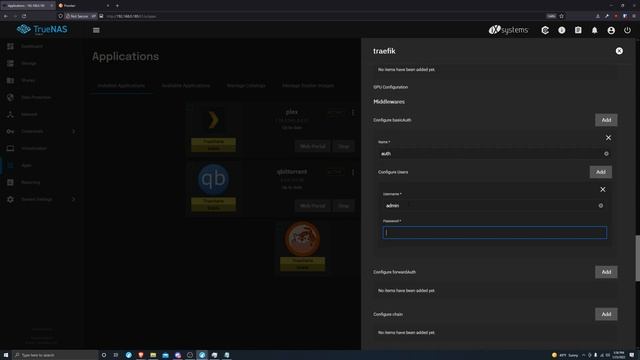Open the iXsystems logo link
Screen dimensions: 640x360
[508, 30]
